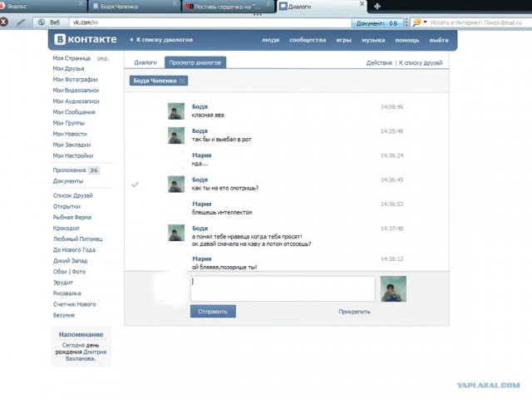Select Просмотр диалогов tab
The width and height of the screenshot is (532, 399).
[195, 62]
